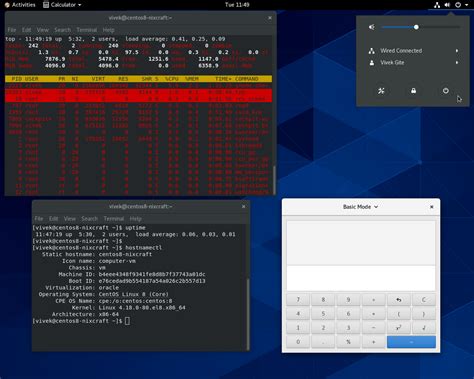Click the Calculator white entry field
The width and height of the screenshot is (474, 379).
coord(361,278)
